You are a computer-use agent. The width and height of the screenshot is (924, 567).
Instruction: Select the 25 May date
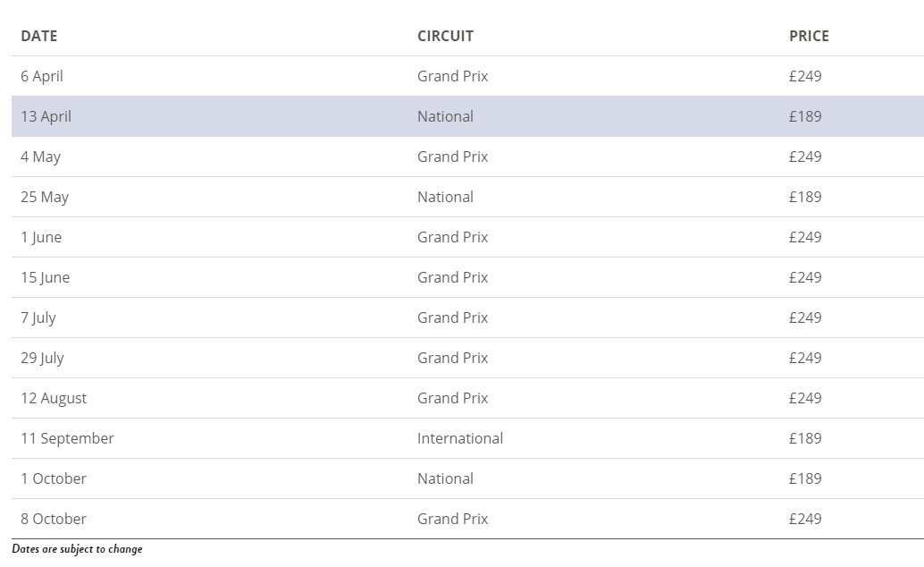click(x=45, y=197)
